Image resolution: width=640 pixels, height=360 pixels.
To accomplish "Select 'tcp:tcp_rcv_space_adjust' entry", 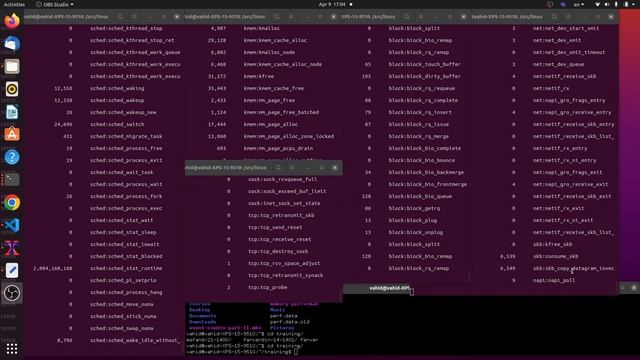I will pyautogui.click(x=284, y=264).
